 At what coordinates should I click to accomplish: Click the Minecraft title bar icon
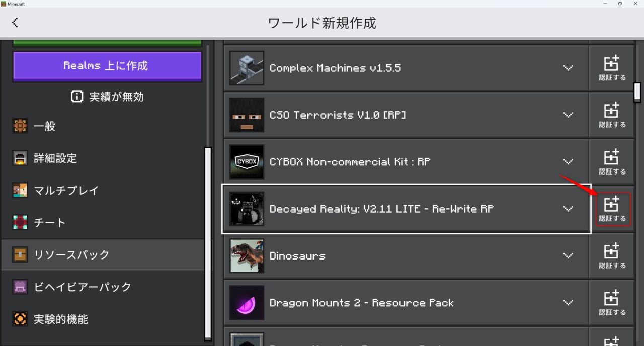tap(4, 4)
